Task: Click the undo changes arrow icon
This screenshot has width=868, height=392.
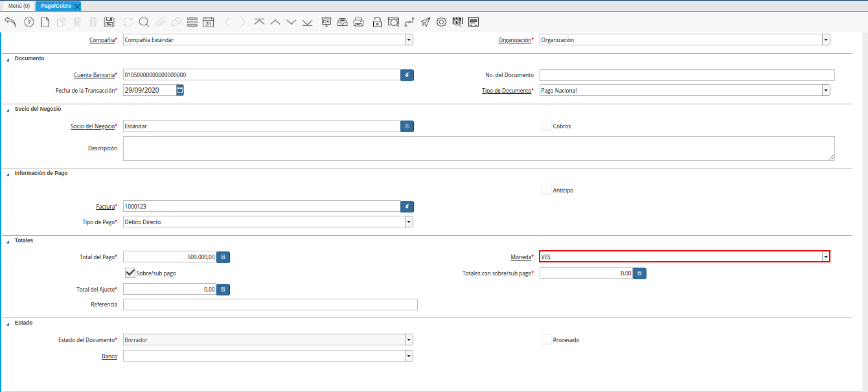Action: tap(10, 22)
